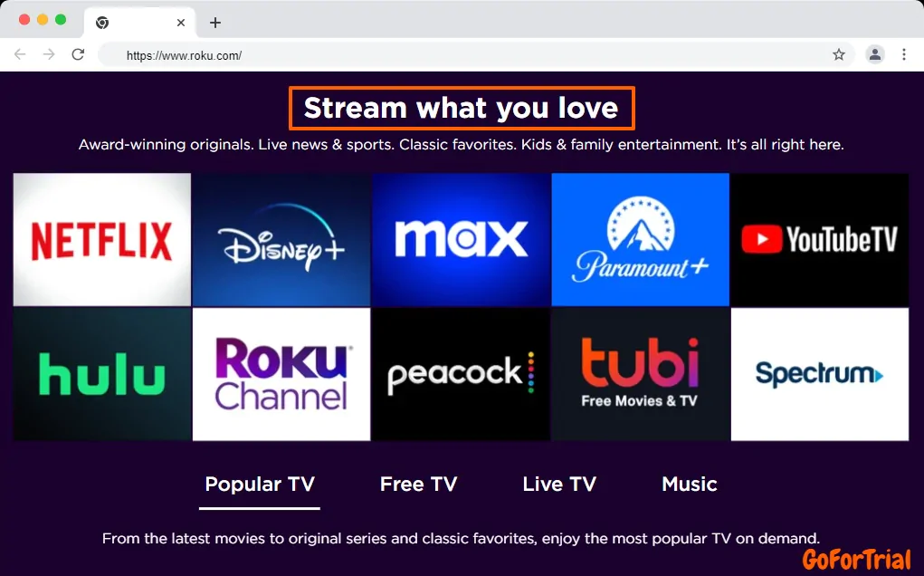
Task: Close the current browser tab
Action: coord(181,23)
